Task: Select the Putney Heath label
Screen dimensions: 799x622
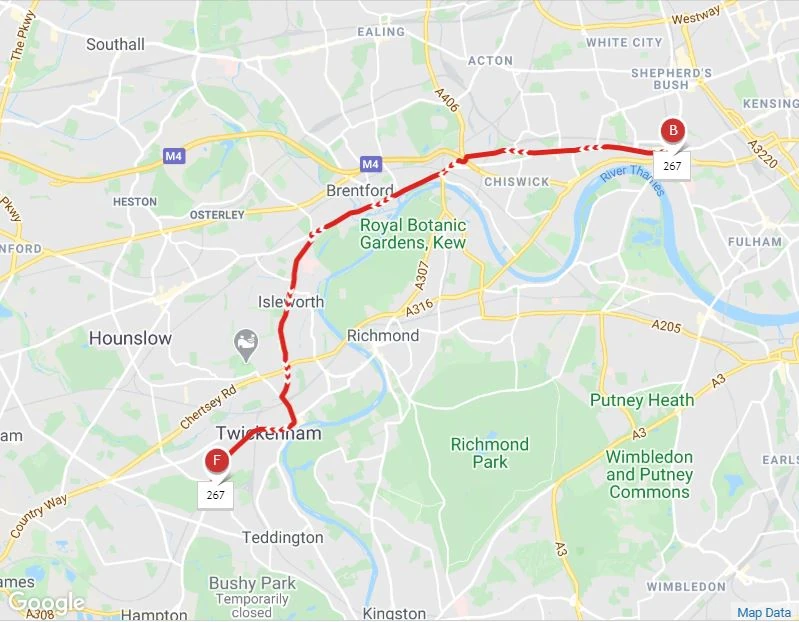Action: [x=642, y=400]
